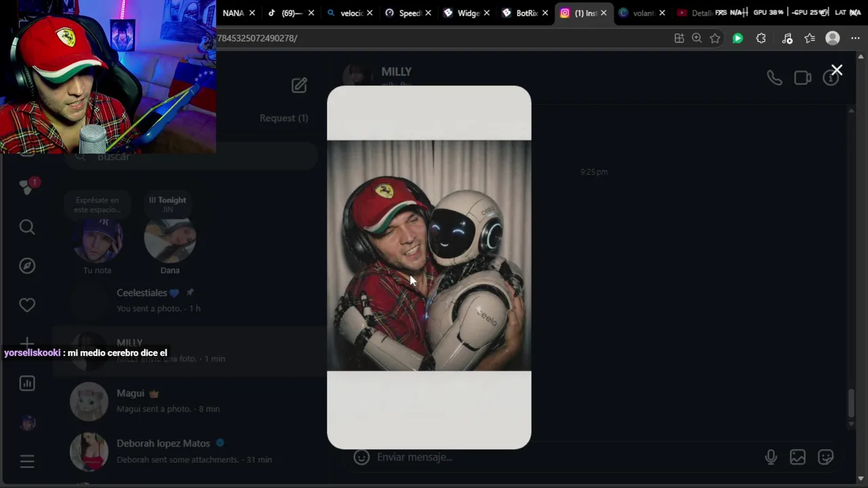Open the Explore compass icon

tap(27, 266)
